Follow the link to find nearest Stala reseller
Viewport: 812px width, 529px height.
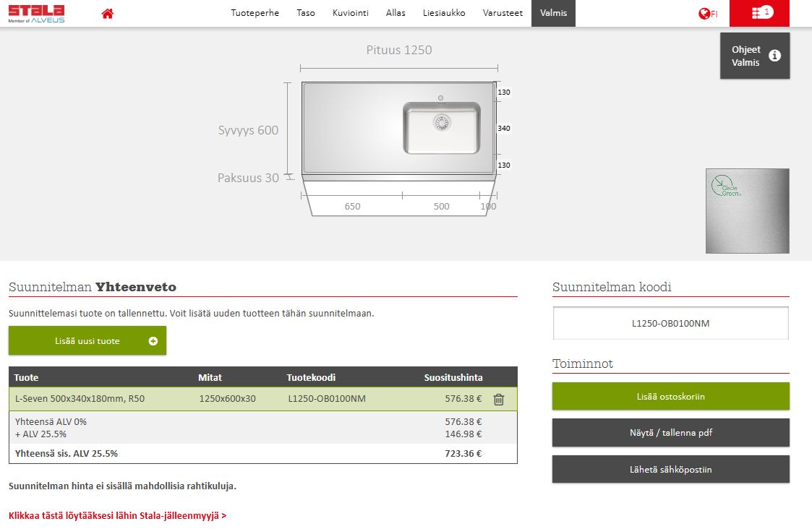[118, 515]
